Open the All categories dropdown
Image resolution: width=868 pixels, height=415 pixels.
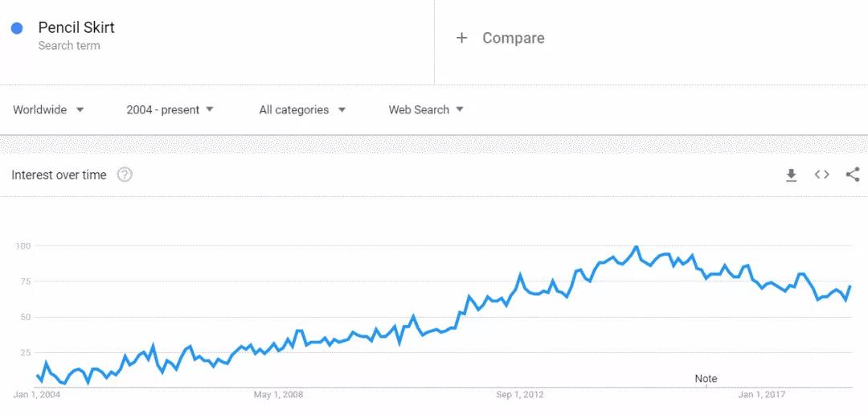pos(302,110)
